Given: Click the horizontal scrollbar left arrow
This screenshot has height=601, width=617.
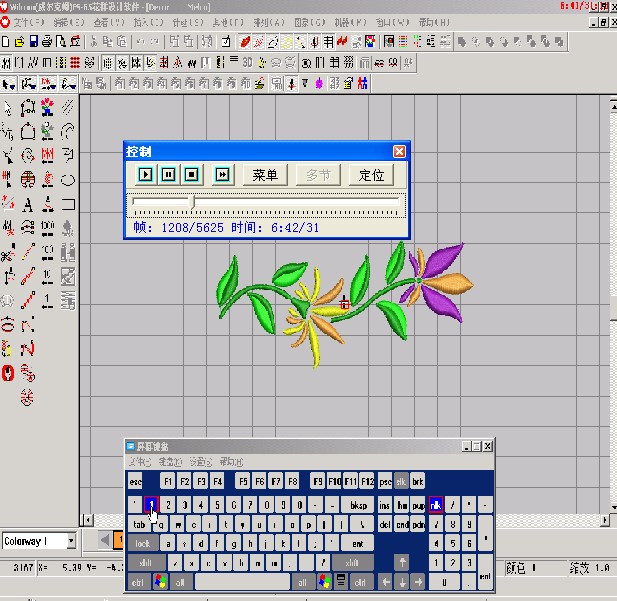Looking at the screenshot, I should coord(88,520).
